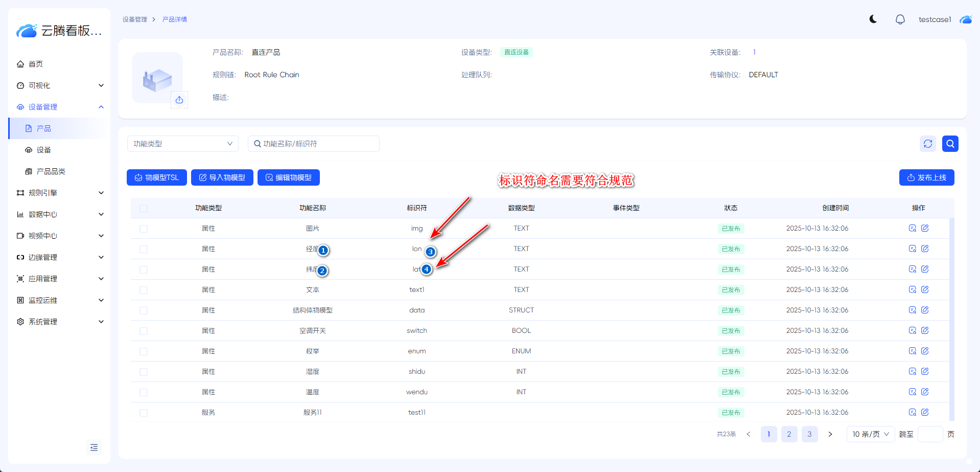Select all rows via header checkbox

144,208
